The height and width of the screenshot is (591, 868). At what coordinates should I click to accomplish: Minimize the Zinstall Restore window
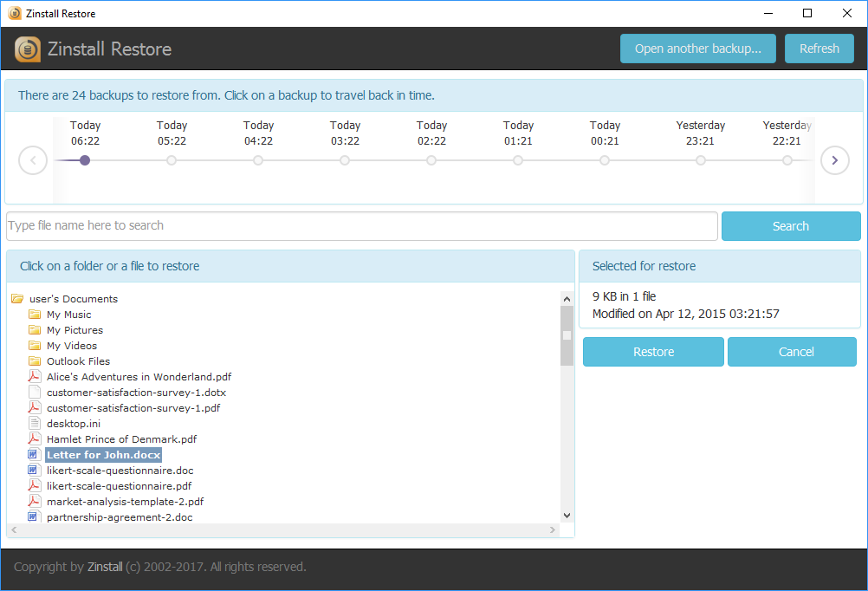tap(768, 13)
